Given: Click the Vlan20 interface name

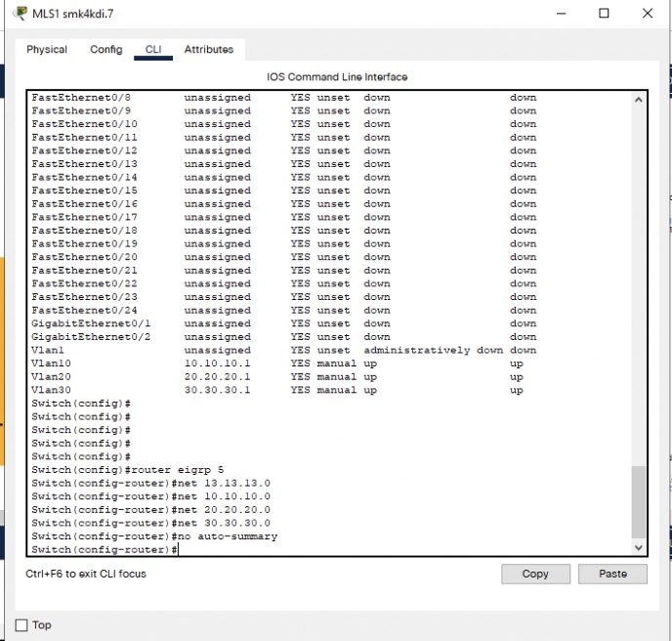Looking at the screenshot, I should pos(51,377).
